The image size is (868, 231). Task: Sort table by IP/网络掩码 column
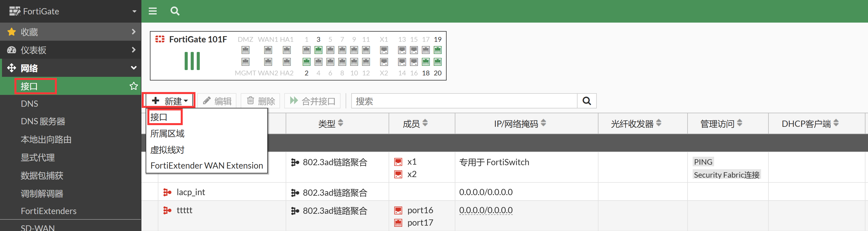pos(519,124)
